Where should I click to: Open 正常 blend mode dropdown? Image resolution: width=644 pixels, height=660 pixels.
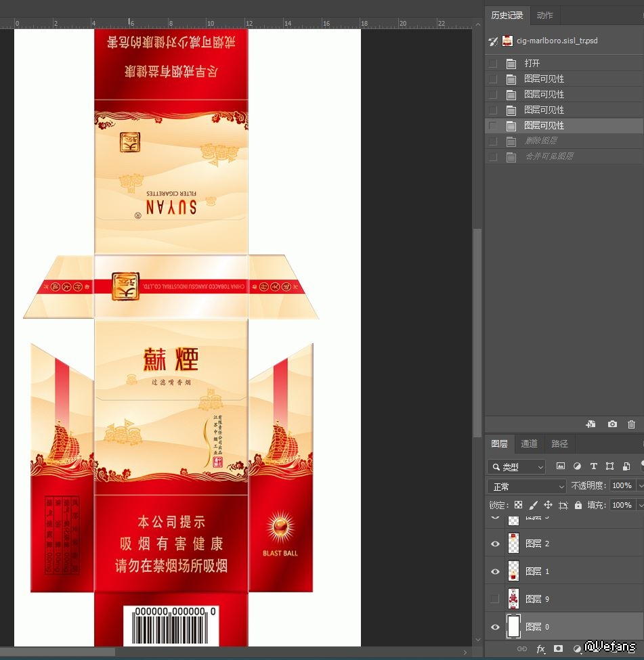[526, 486]
